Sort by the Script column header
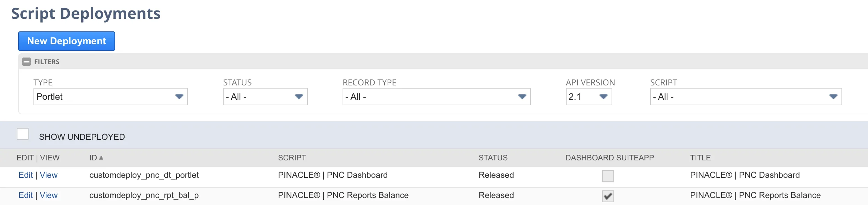Image resolution: width=868 pixels, height=205 pixels. 292,158
